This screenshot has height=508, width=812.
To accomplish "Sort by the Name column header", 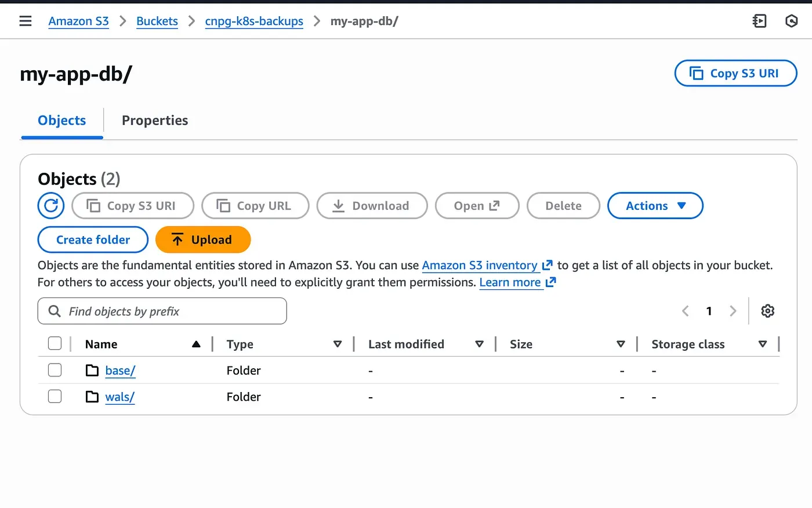I will [x=101, y=344].
